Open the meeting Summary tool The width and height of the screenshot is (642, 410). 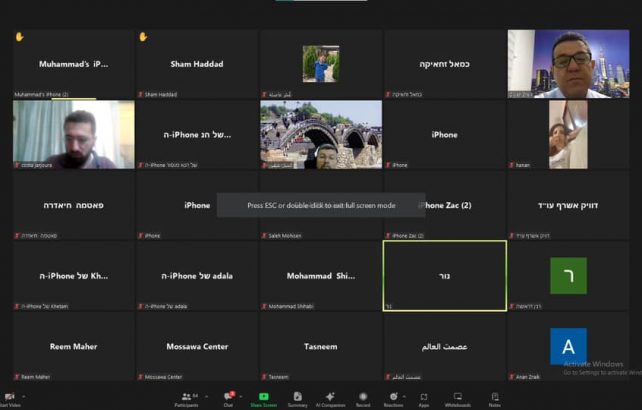click(297, 398)
